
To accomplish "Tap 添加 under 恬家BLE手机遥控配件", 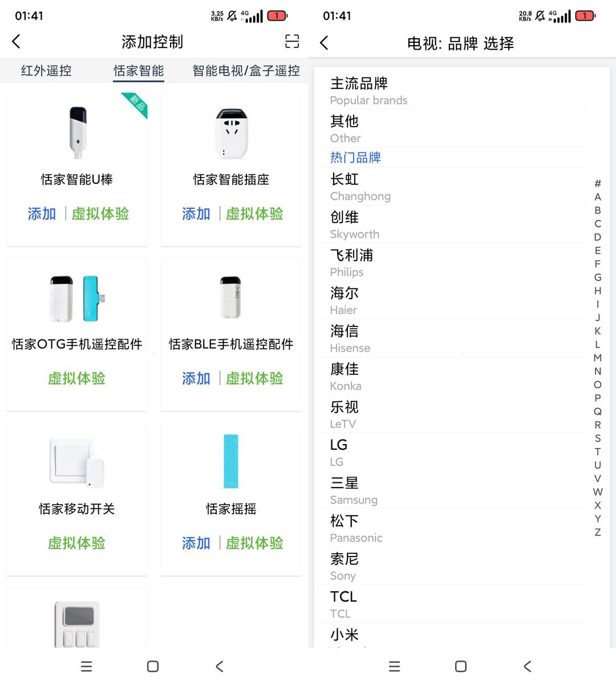I will tap(196, 378).
